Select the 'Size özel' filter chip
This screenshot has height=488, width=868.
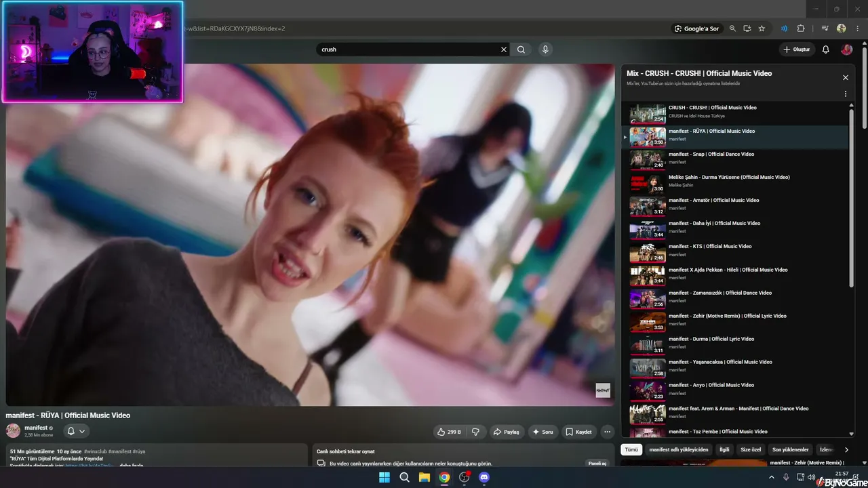pos(750,449)
